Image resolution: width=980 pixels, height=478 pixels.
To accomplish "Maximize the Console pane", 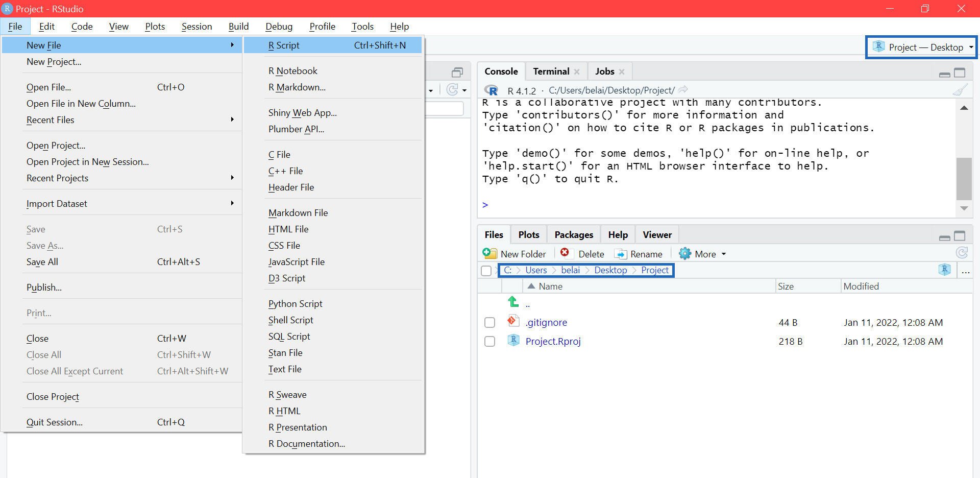I will (960, 73).
